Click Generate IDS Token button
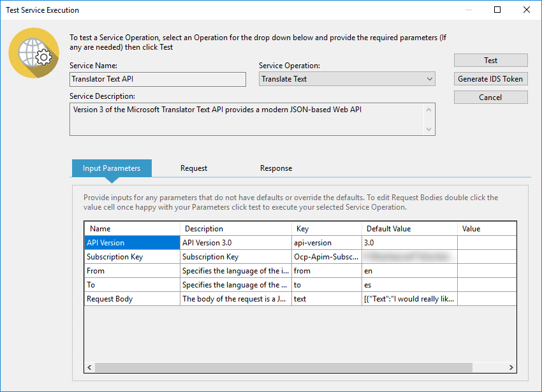Screen dimensions: 542x392 [490, 79]
